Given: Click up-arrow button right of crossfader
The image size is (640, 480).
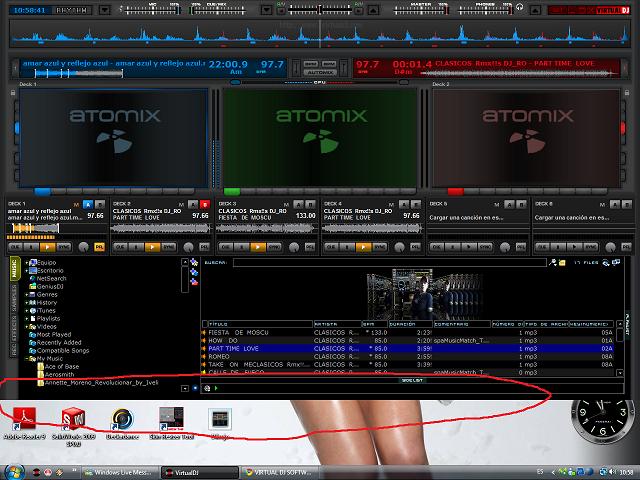Looking at the screenshot, I should (373, 10).
